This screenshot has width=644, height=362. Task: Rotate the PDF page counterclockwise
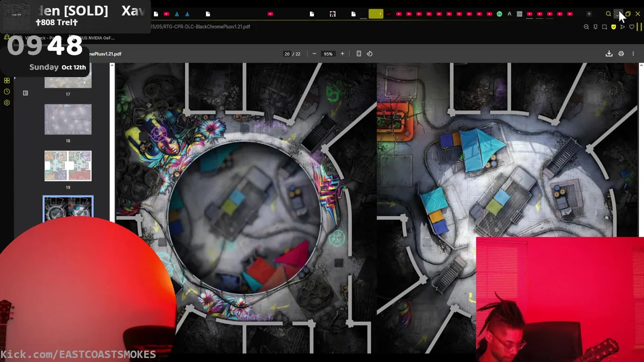pos(370,54)
